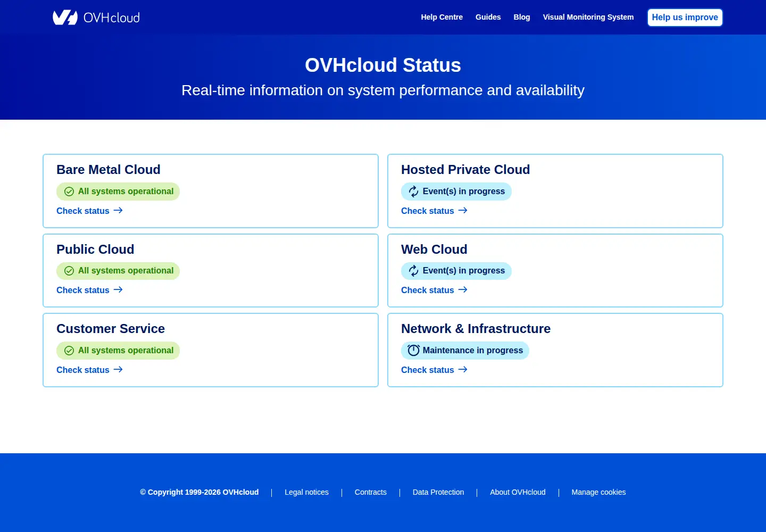Click the OVHcloud logo in the header
This screenshot has width=766, height=532.
[x=96, y=18]
